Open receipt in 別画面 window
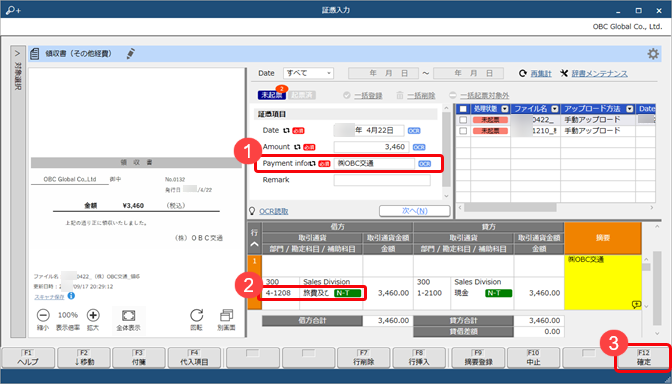 (x=226, y=315)
